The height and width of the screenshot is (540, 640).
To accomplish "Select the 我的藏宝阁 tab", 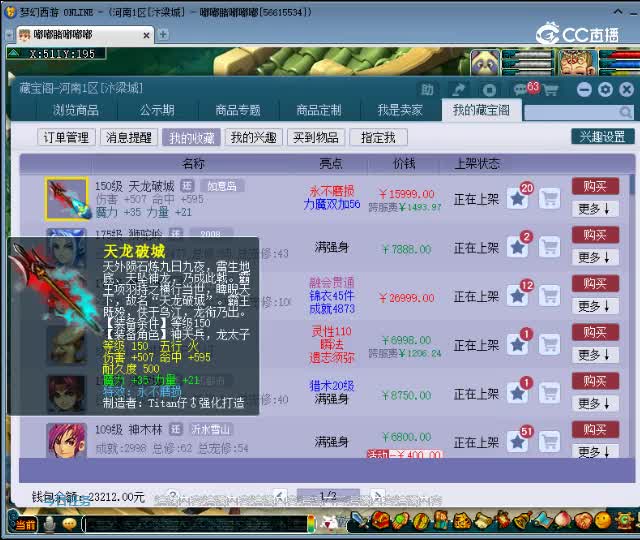I will pos(481,110).
